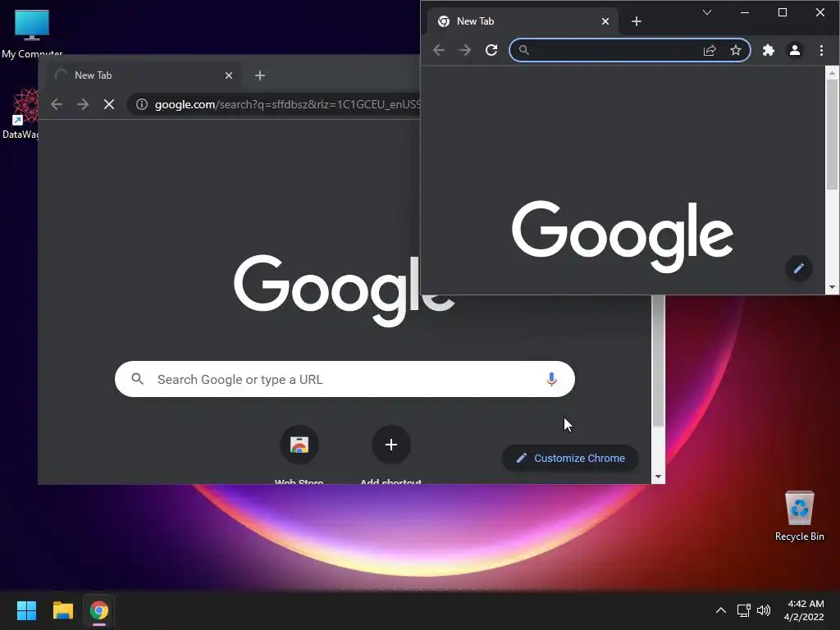Click the Share this page icon in the address bar
The width and height of the screenshot is (840, 630).
(710, 50)
